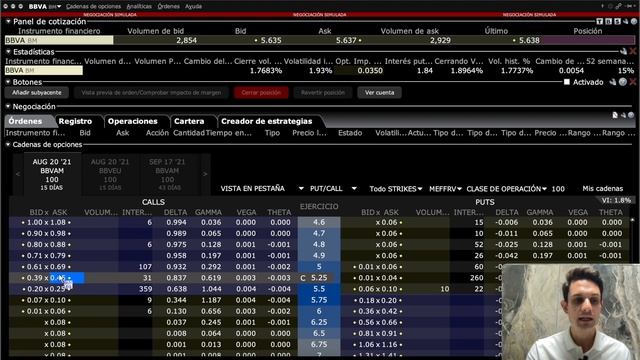Screen dimensions: 640x360
Task: Open the Órdenes menu in the top bar
Action: [x=169, y=7]
